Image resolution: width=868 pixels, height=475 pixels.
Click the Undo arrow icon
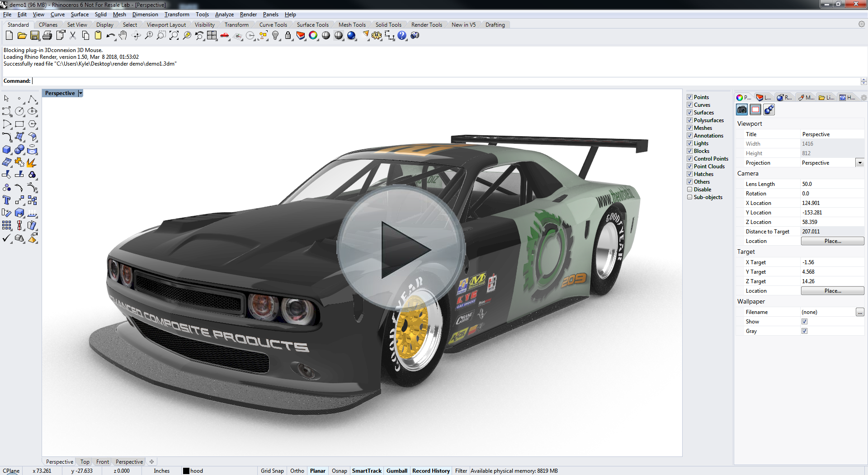click(x=110, y=35)
